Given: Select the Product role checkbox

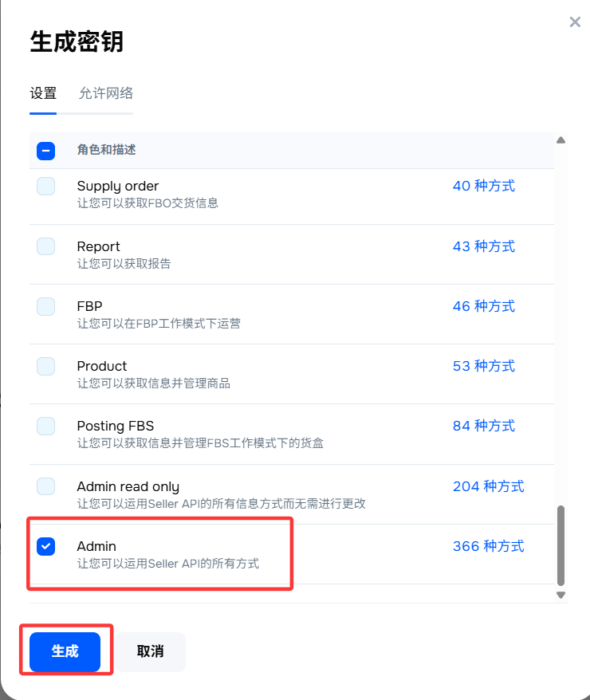Looking at the screenshot, I should click(x=46, y=367).
